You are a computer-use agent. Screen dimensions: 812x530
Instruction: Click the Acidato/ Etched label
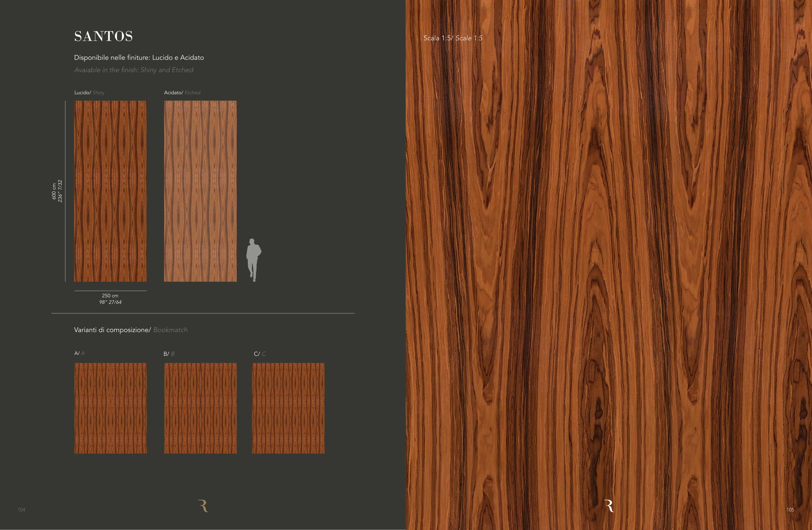tap(182, 93)
